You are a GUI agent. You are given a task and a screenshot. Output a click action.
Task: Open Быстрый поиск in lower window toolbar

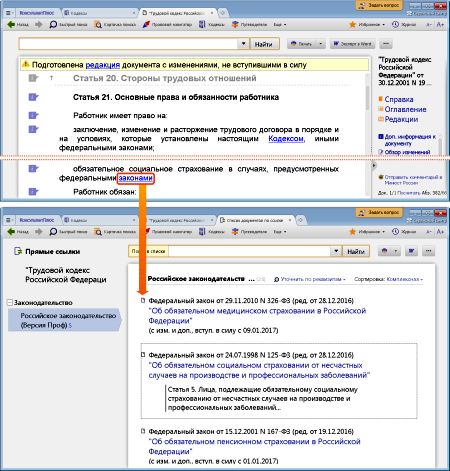[x=68, y=231]
